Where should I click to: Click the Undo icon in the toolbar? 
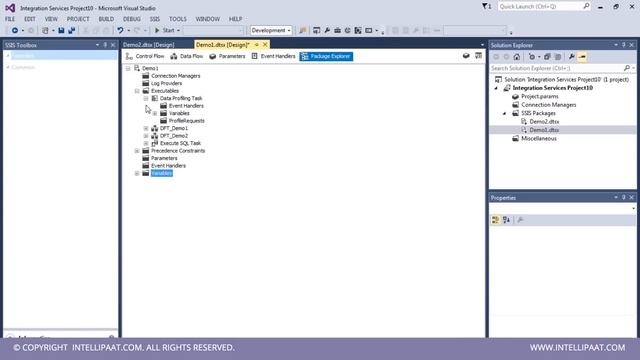point(120,30)
